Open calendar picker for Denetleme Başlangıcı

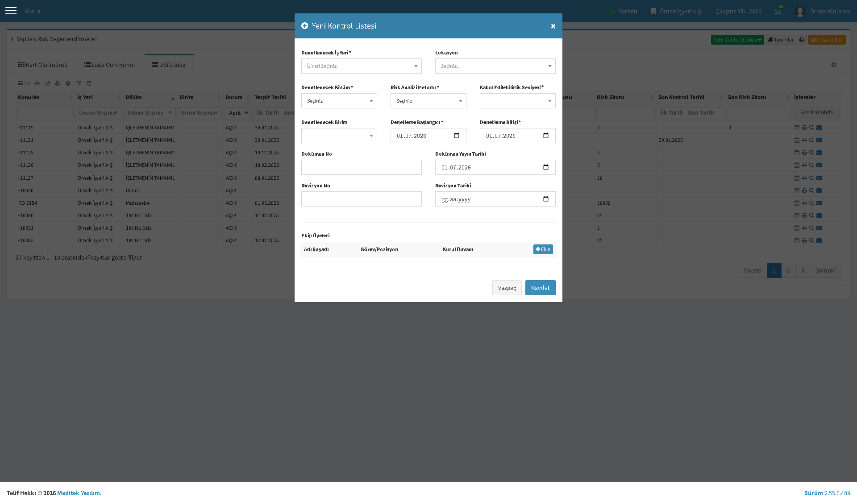(456, 136)
